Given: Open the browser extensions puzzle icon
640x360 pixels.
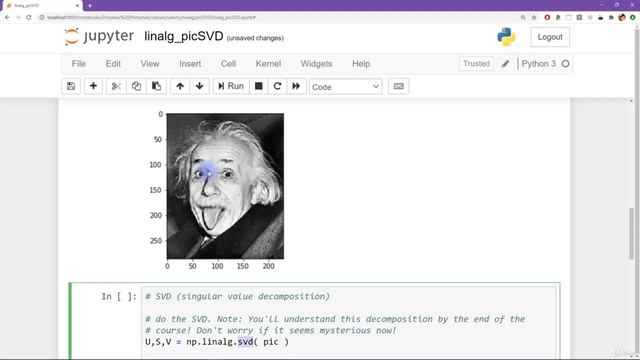Looking at the screenshot, I should (x=611, y=18).
